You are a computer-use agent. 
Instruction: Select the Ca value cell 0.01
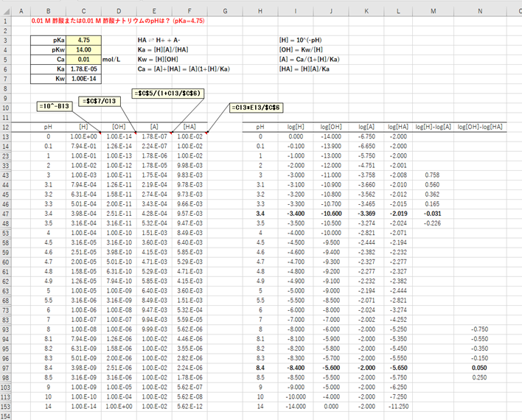[83, 60]
